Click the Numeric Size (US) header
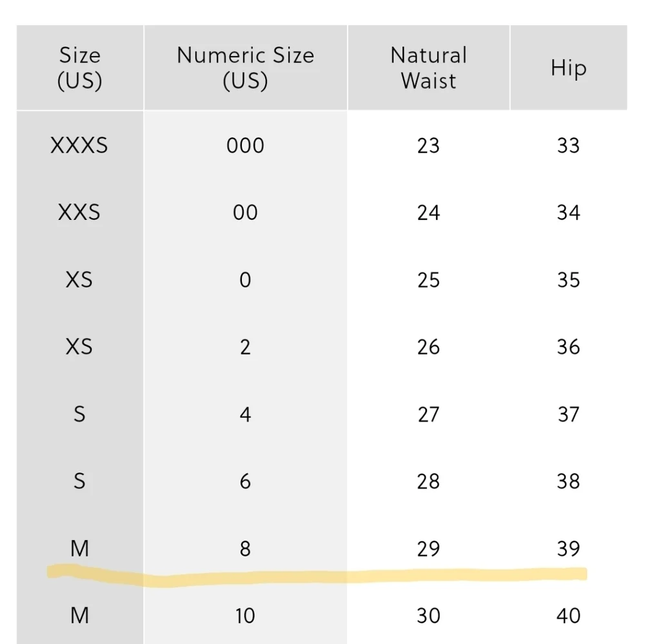The height and width of the screenshot is (644, 645). click(x=245, y=68)
